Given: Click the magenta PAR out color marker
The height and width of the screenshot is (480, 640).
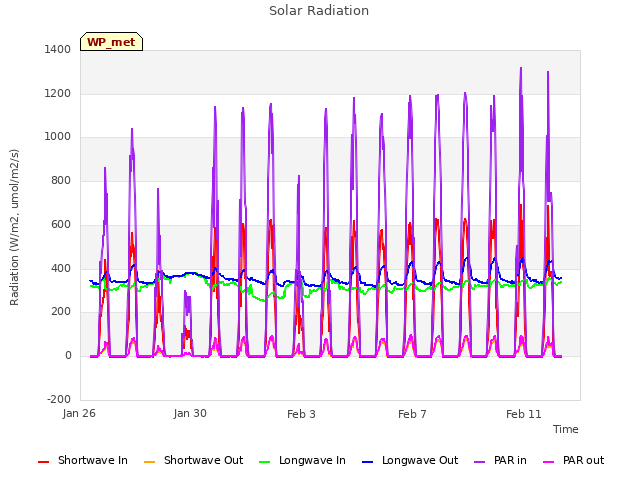Looking at the screenshot, I should pos(549,462).
